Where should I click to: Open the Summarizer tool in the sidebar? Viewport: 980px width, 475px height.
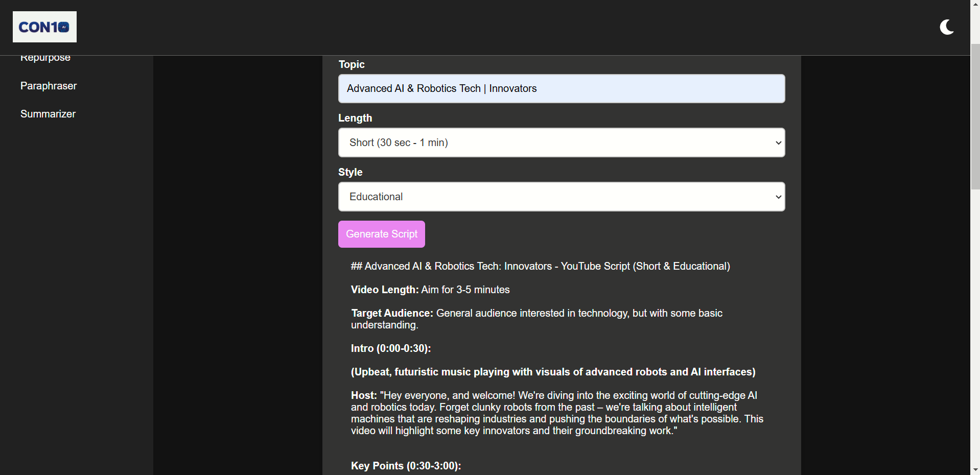click(48, 114)
